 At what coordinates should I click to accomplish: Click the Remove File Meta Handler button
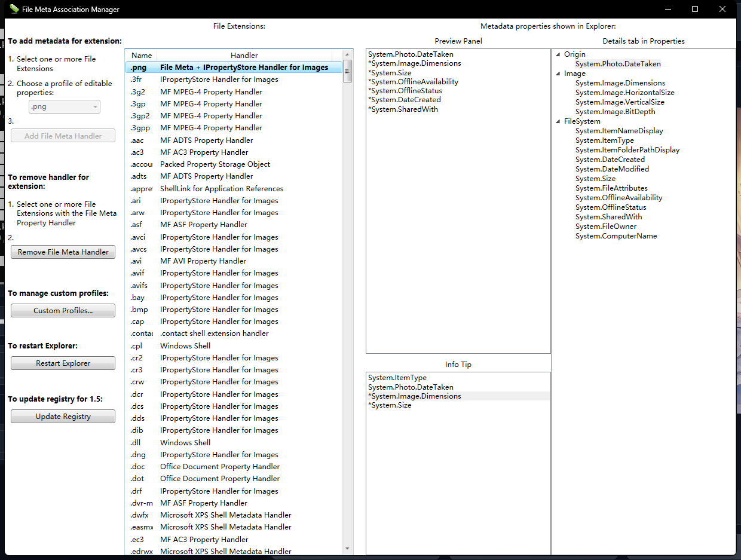tap(63, 252)
